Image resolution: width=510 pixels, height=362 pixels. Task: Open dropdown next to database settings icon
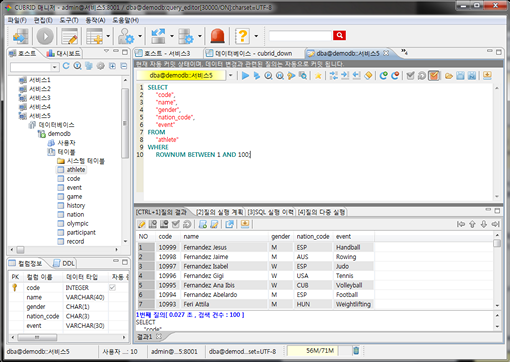point(200,36)
